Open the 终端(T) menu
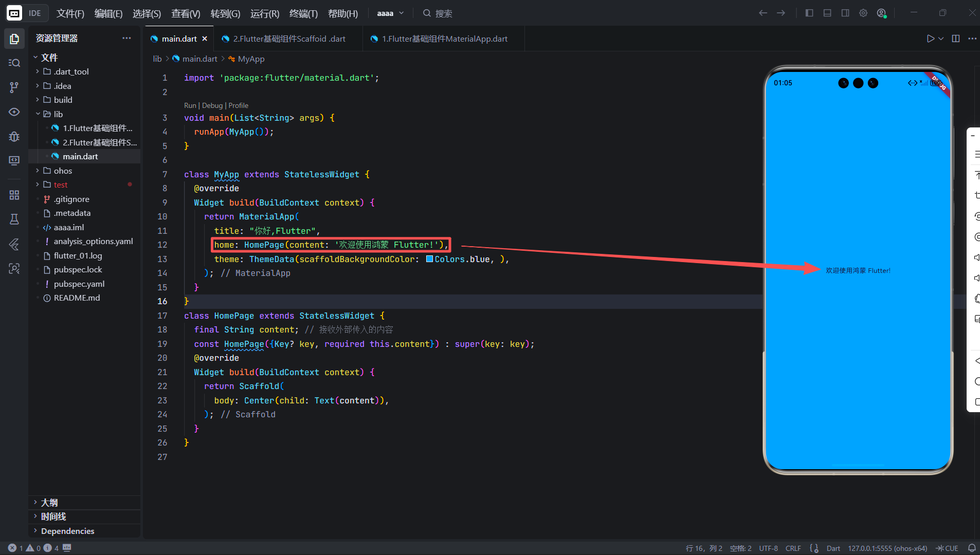980x555 pixels. click(303, 13)
